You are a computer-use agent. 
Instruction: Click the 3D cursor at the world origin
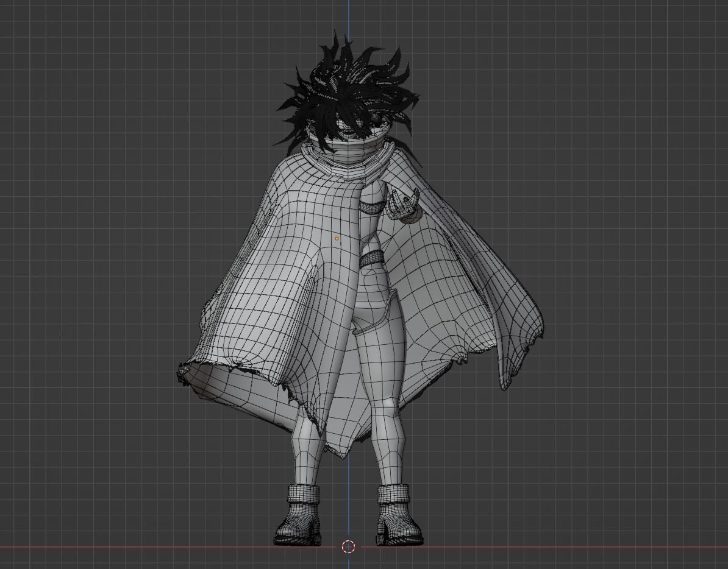click(x=348, y=546)
